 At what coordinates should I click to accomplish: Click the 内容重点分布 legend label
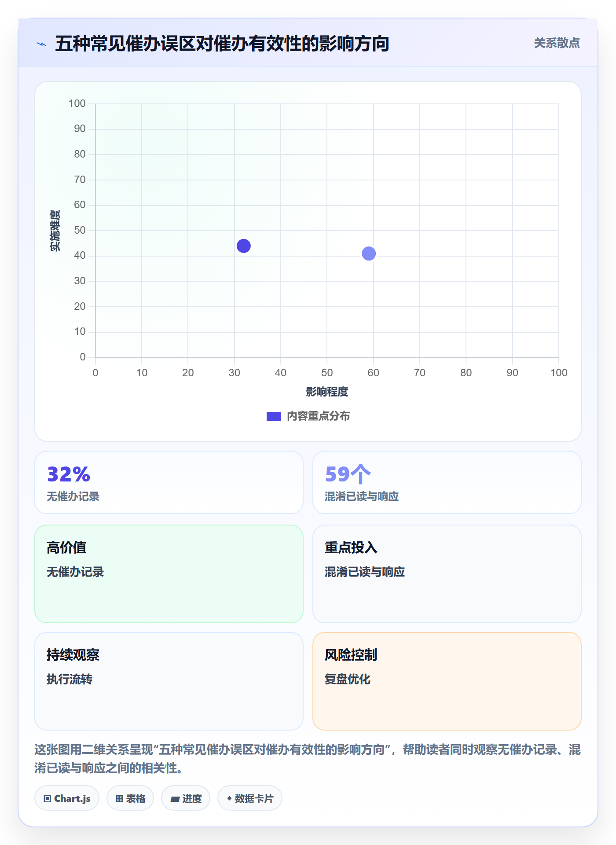[318, 416]
